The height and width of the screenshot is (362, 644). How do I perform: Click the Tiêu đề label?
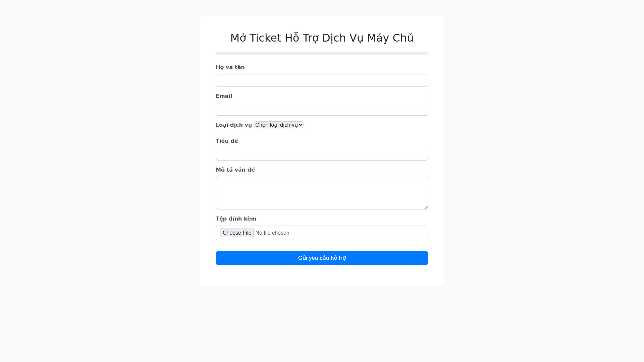click(227, 141)
